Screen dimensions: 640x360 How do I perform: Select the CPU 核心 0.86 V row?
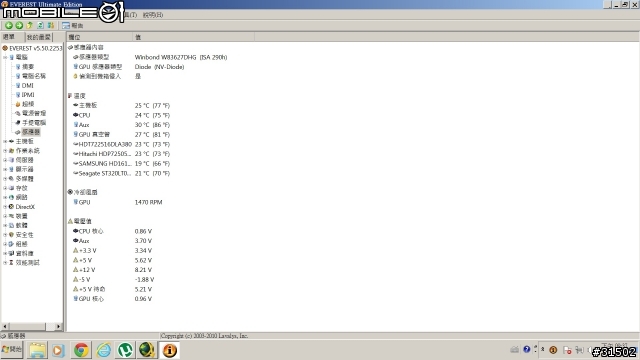pyautogui.click(x=112, y=231)
